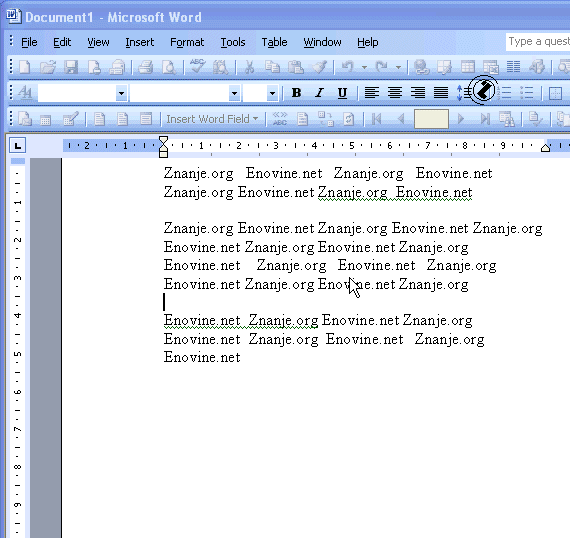Click the Paste clipboard icon

point(296,67)
